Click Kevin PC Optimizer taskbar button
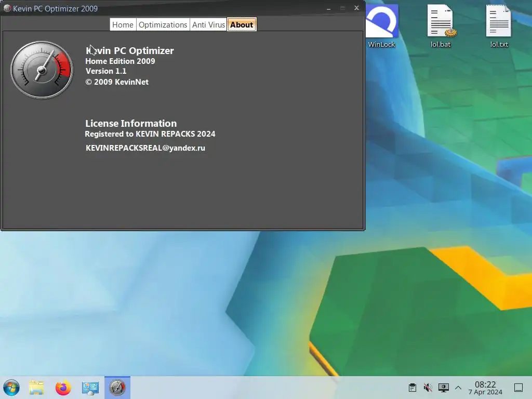Image resolution: width=532 pixels, height=399 pixels. coord(117,388)
